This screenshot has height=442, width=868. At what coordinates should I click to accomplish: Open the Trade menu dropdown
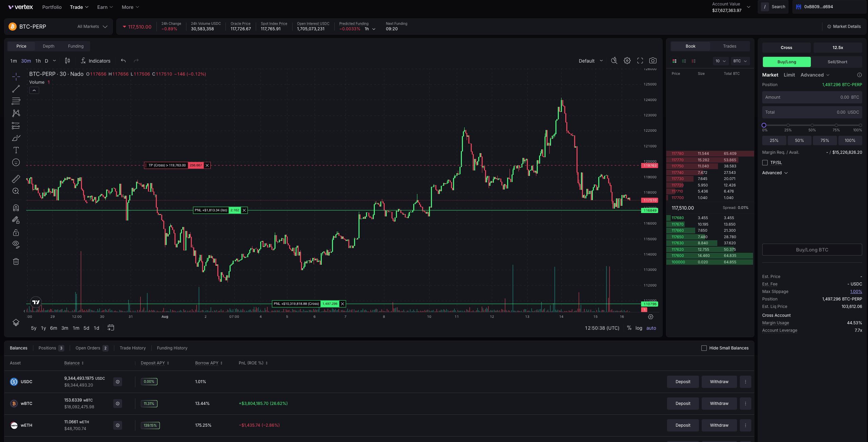pyautogui.click(x=79, y=7)
